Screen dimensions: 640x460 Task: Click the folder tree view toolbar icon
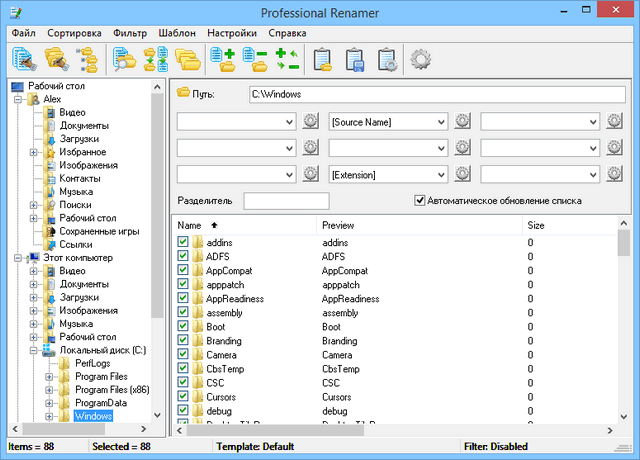[x=88, y=60]
